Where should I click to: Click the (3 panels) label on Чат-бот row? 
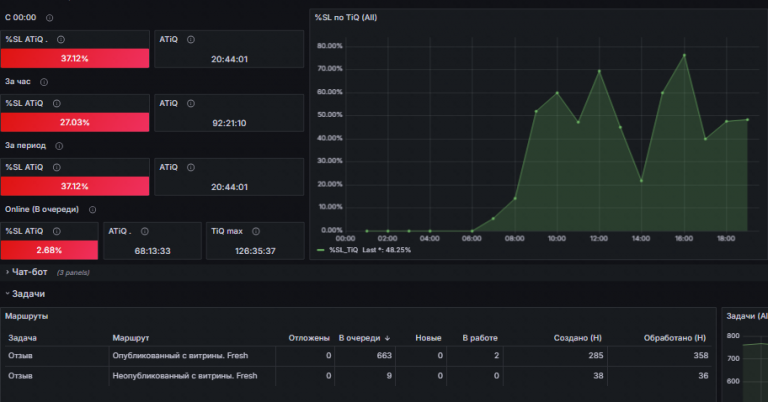point(73,273)
